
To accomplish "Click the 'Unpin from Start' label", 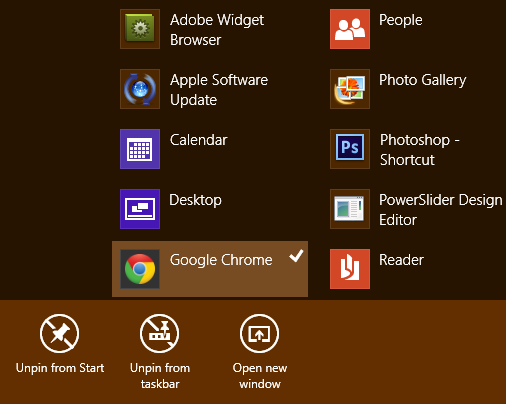I will (60, 368).
